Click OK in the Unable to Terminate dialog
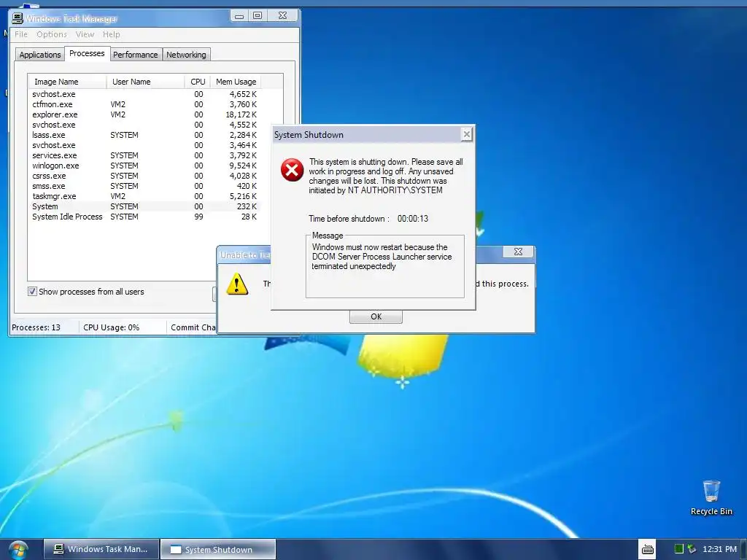Screen dimensions: 747x560 [376, 316]
